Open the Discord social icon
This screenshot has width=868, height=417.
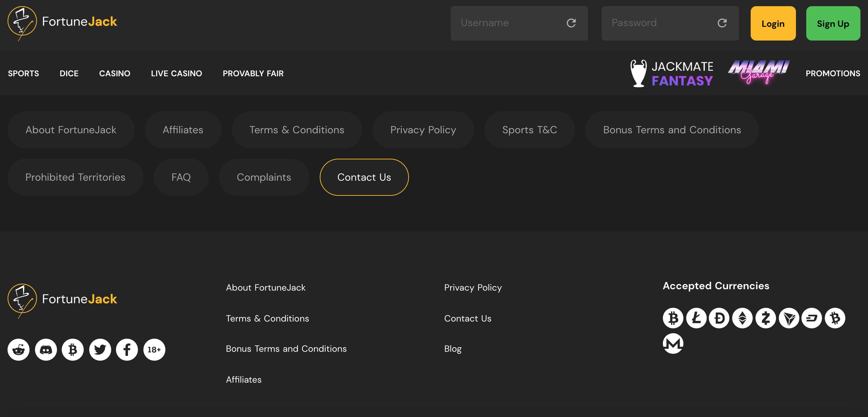(x=46, y=350)
